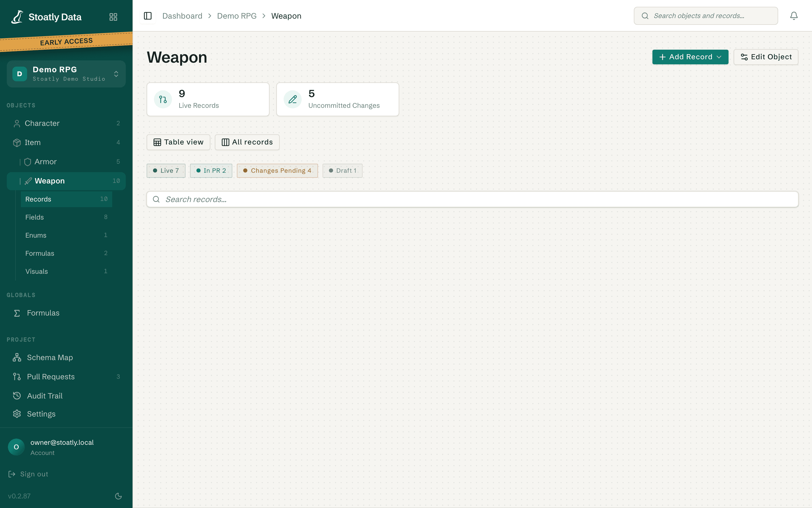Expand the Demo RPG project switcher
Viewport: 812px width, 508px height.
(66, 74)
